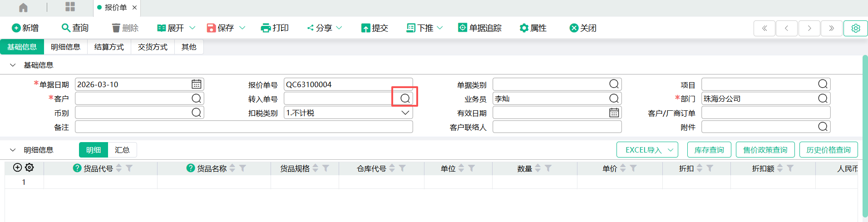Click the 单据追踪 tracking icon

pyautogui.click(x=462, y=28)
